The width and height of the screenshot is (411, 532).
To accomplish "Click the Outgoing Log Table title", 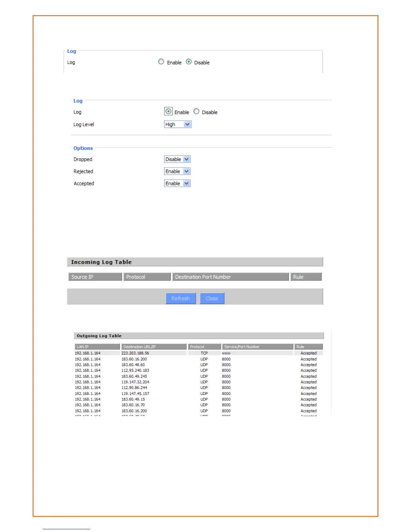I will [x=99, y=336].
